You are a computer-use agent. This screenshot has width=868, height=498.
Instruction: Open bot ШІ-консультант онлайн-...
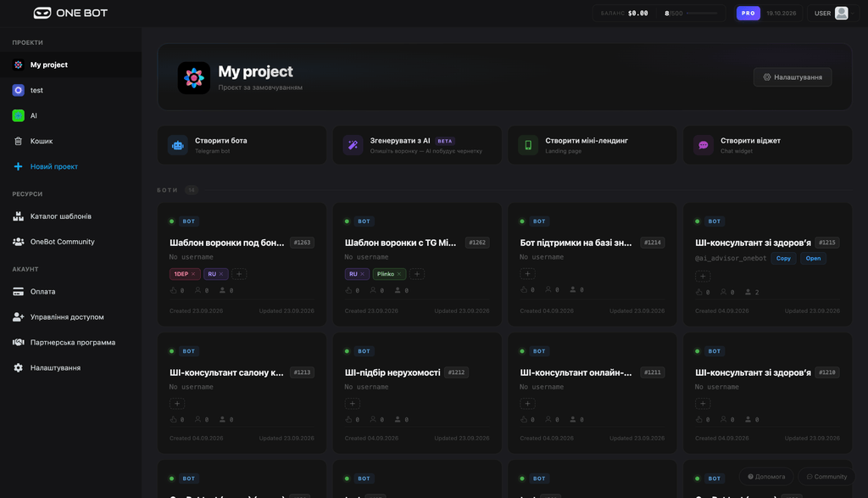click(x=576, y=372)
